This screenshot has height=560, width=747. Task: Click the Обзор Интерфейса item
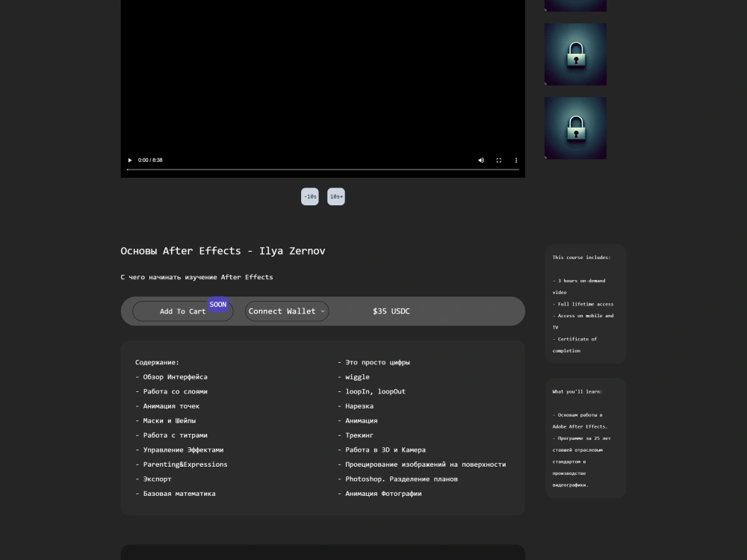[172, 377]
